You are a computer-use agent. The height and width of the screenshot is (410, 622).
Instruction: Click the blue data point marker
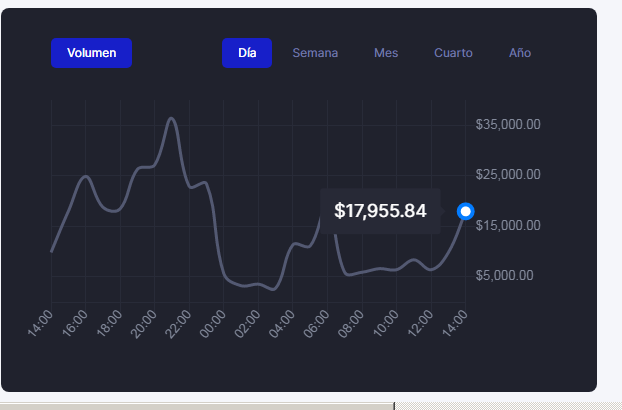click(465, 211)
